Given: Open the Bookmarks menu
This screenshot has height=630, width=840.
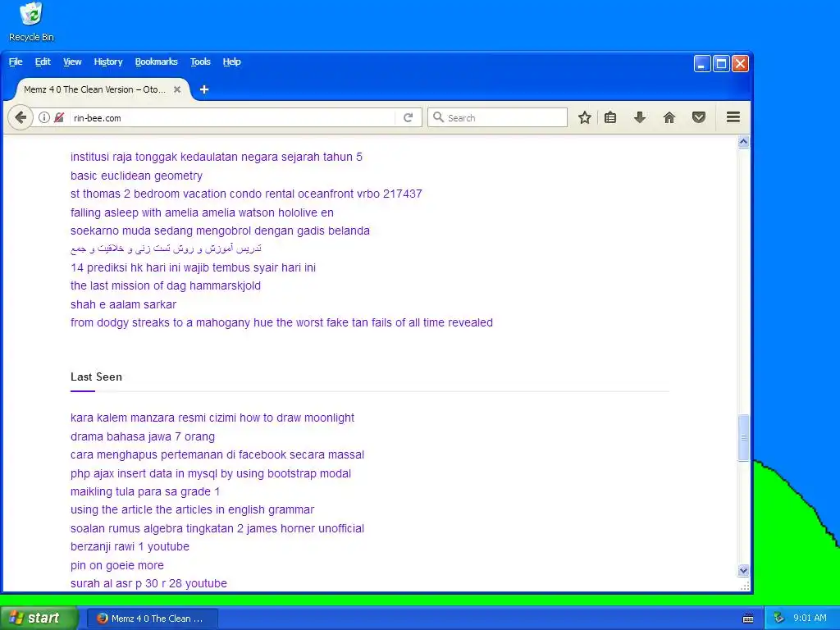Looking at the screenshot, I should [x=157, y=62].
